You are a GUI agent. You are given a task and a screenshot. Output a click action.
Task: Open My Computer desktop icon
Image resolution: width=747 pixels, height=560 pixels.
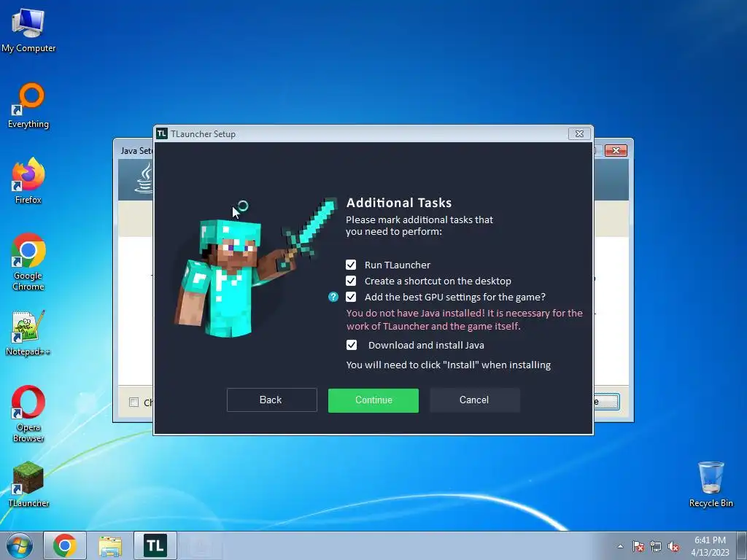(x=28, y=31)
